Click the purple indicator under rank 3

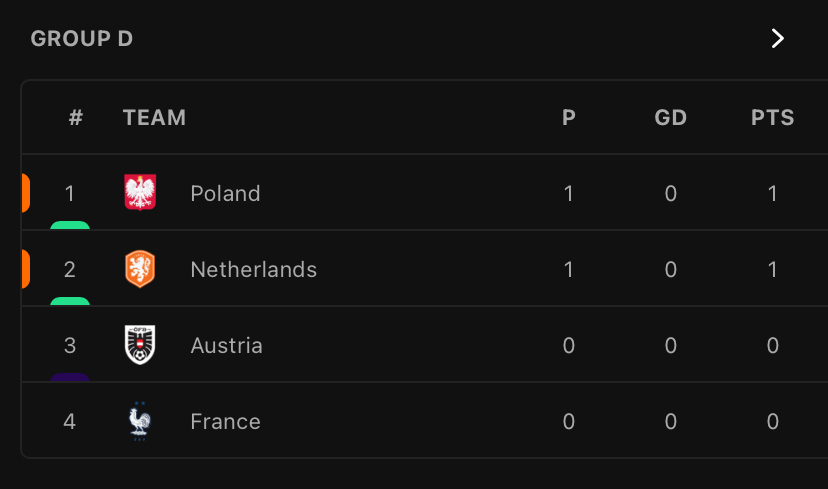tap(70, 378)
